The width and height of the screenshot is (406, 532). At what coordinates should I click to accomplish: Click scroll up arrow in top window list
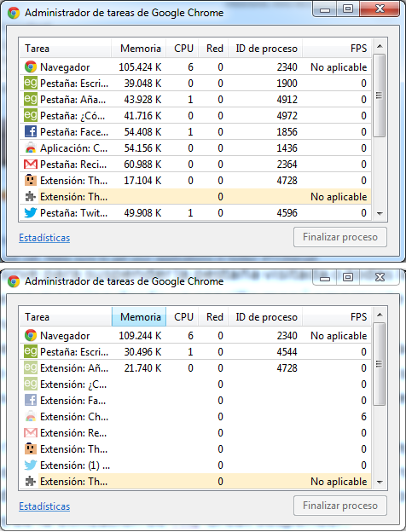pyautogui.click(x=380, y=46)
